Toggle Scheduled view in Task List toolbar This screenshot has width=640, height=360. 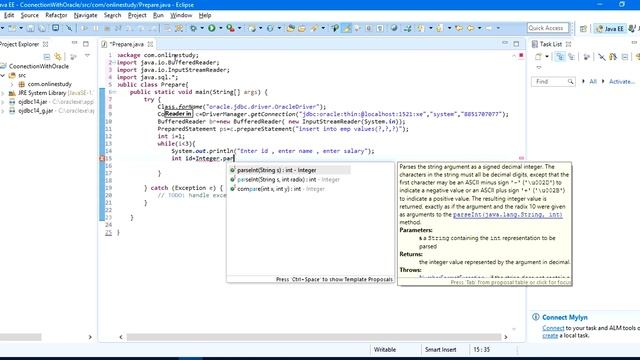[571, 57]
